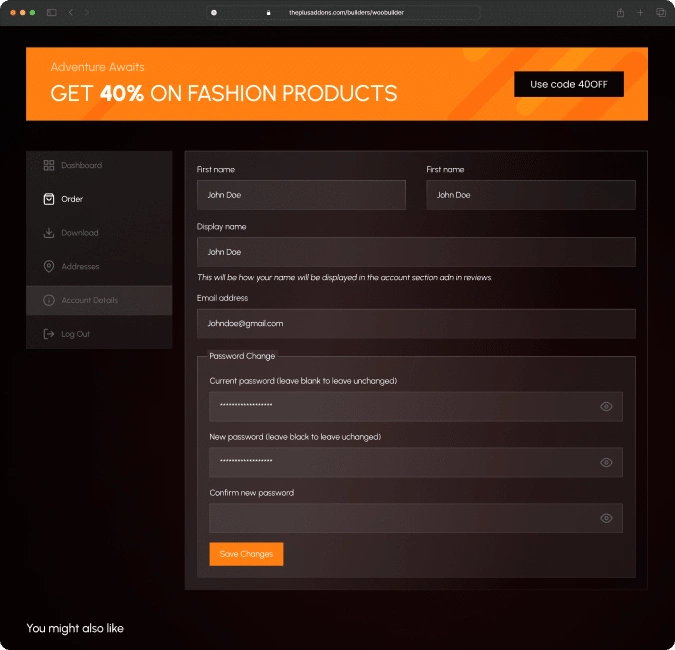This screenshot has width=675, height=650.
Task: Click the Download arrow icon in sidebar
Action: [48, 233]
